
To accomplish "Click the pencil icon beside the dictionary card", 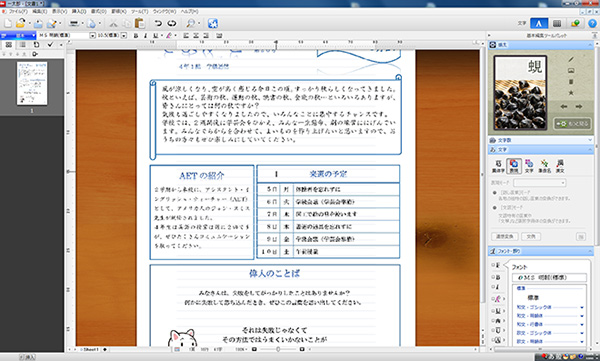I will click(x=571, y=59).
